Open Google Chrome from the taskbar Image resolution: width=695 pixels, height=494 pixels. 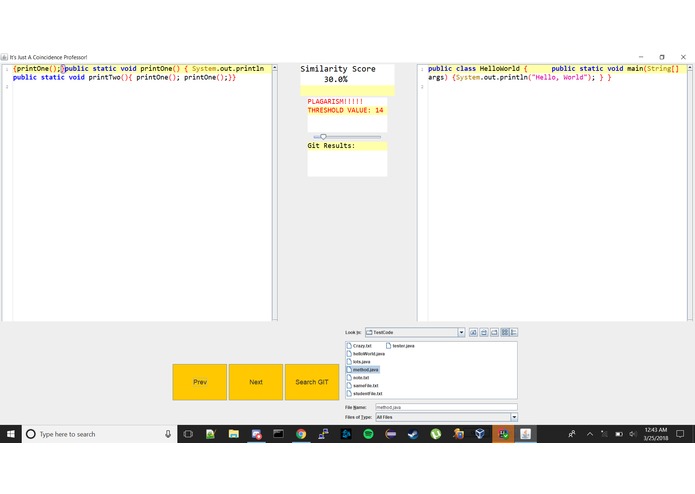coord(301,434)
